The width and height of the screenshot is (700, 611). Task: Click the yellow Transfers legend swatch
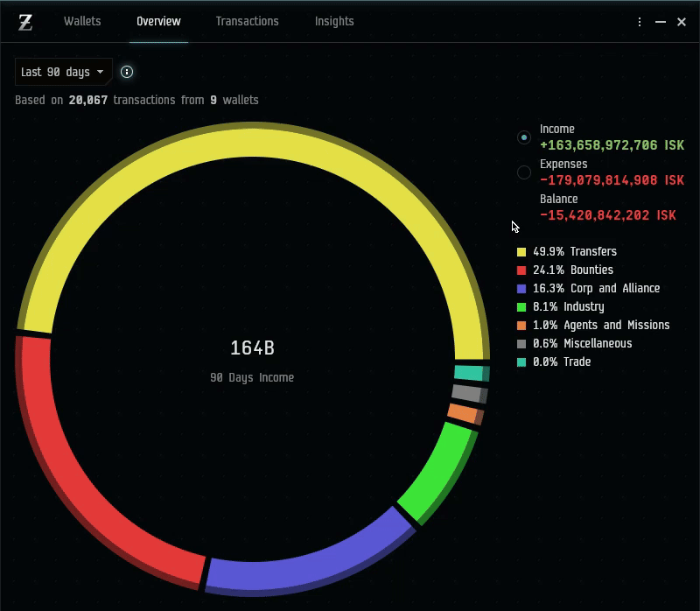(521, 252)
